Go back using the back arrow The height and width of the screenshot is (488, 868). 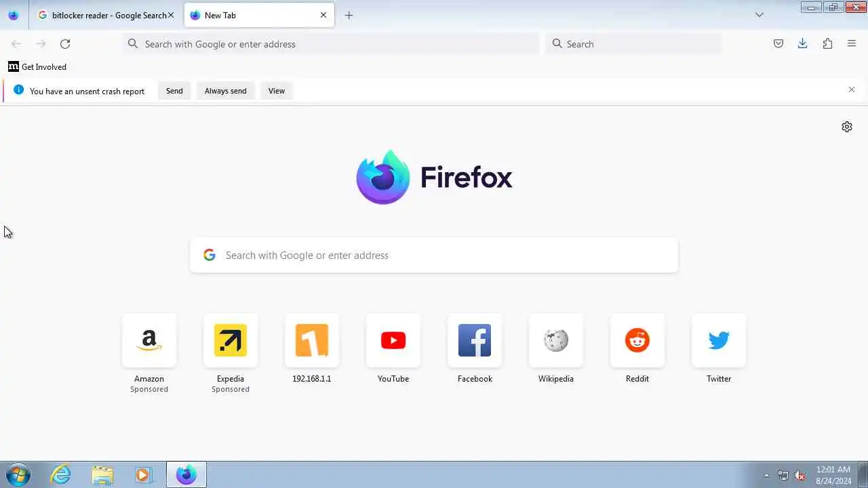tap(16, 44)
